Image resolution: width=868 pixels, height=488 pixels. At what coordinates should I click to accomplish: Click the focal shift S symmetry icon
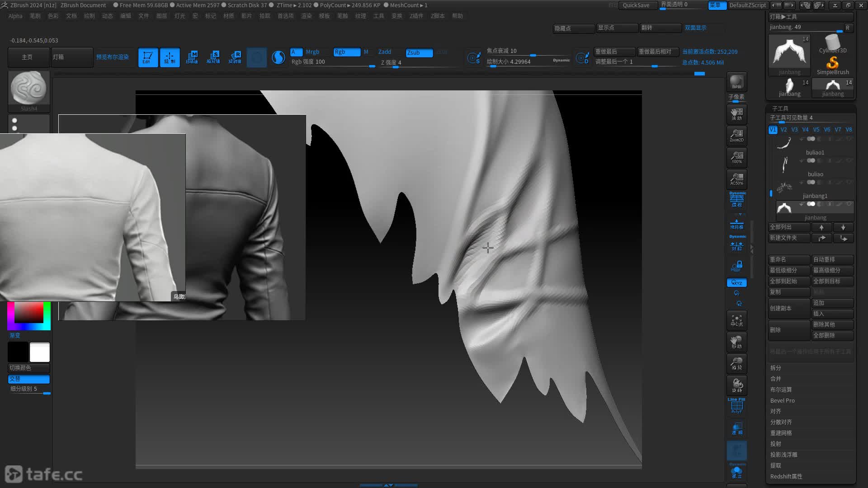474,58
